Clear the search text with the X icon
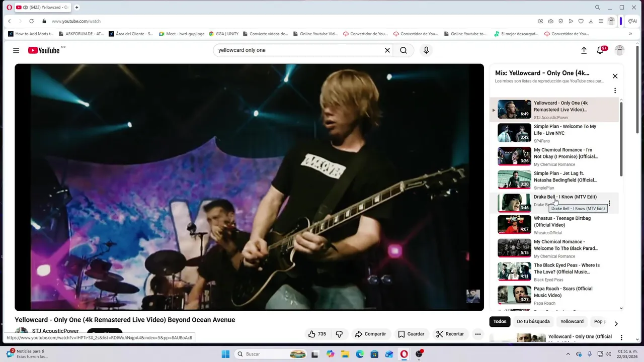 387,50
